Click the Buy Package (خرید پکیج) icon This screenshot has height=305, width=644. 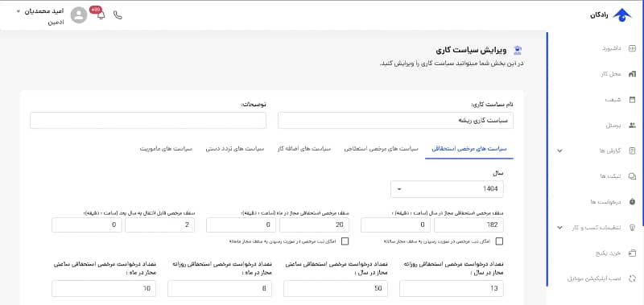click(632, 253)
